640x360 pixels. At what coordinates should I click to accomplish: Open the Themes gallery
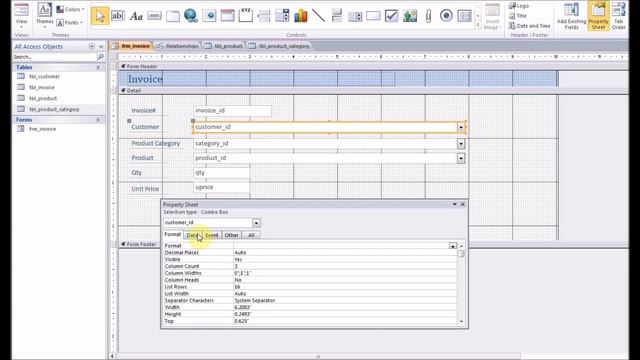click(x=44, y=15)
